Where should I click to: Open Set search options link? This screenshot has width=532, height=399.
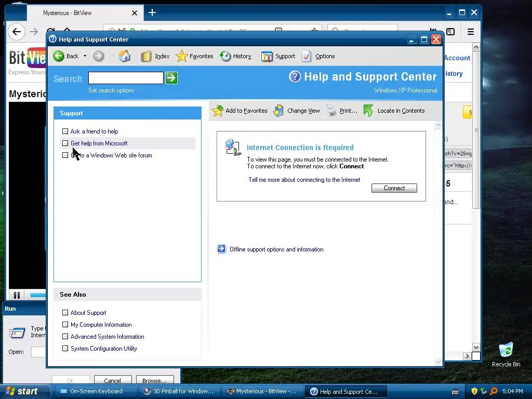[111, 90]
